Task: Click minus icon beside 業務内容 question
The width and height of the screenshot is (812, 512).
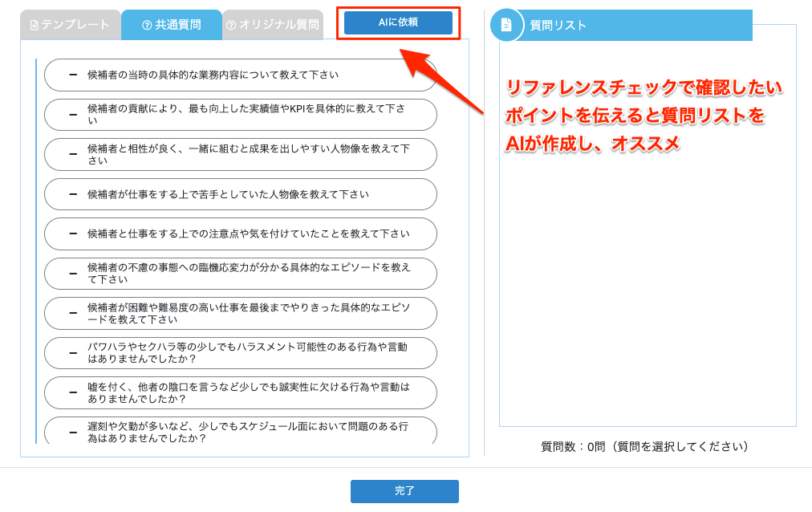Action: pyautogui.click(x=73, y=75)
